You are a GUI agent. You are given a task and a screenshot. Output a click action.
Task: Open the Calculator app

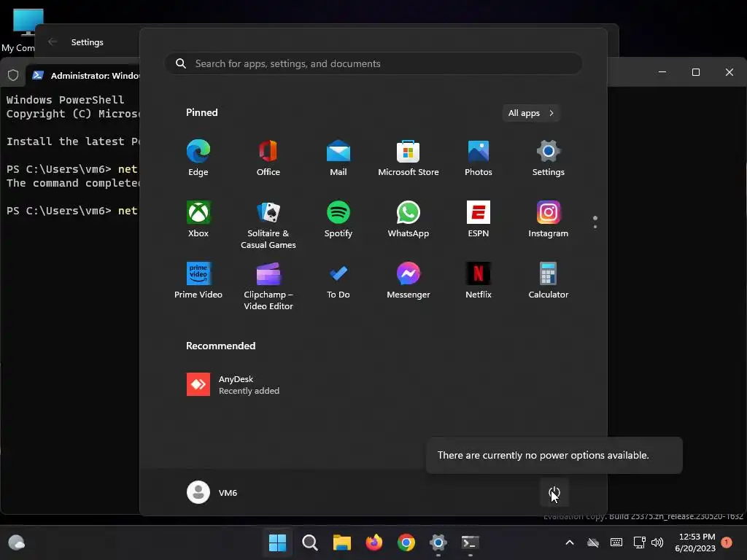click(549, 281)
